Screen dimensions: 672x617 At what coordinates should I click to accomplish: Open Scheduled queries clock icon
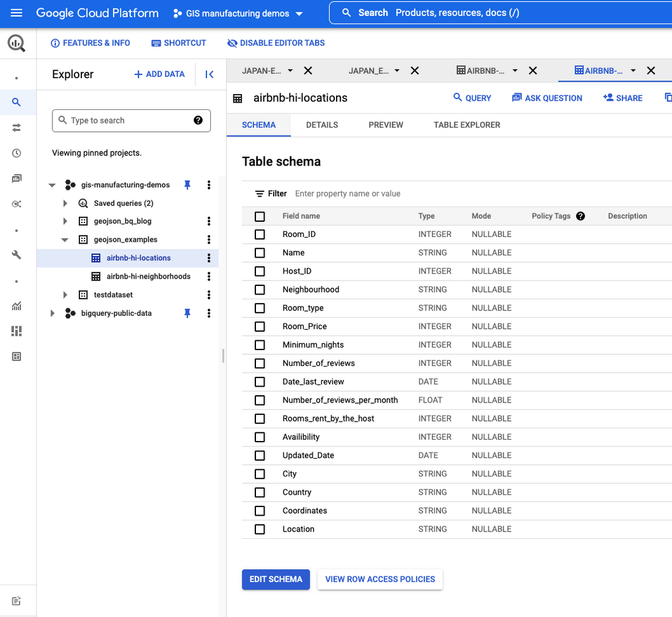click(16, 153)
